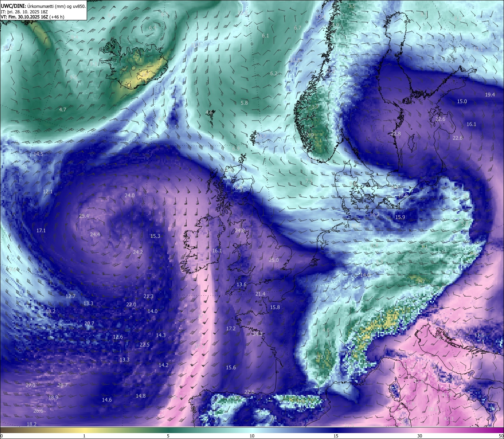This screenshot has width=504, height=439.
Task: Click the 22.5 value on the map
Action: coord(145,345)
